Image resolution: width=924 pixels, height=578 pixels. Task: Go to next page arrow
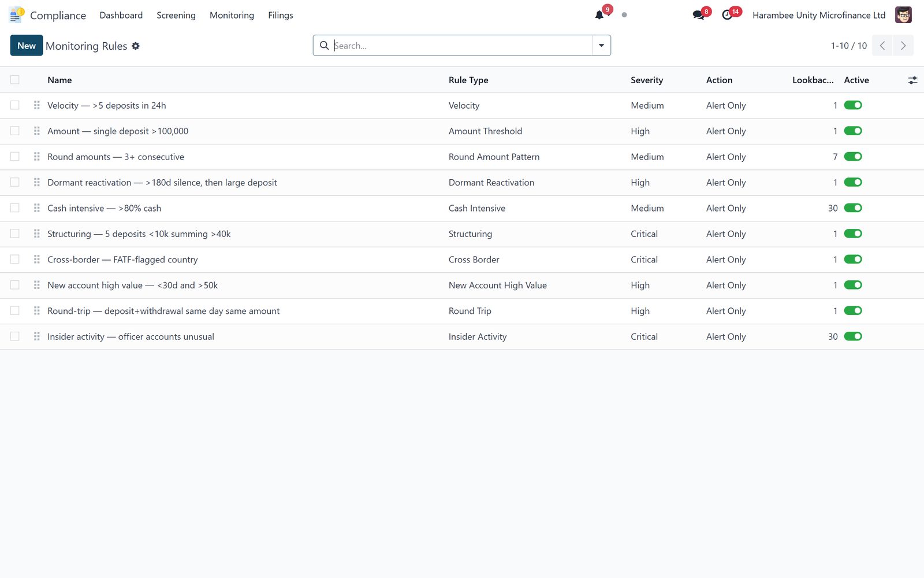903,46
